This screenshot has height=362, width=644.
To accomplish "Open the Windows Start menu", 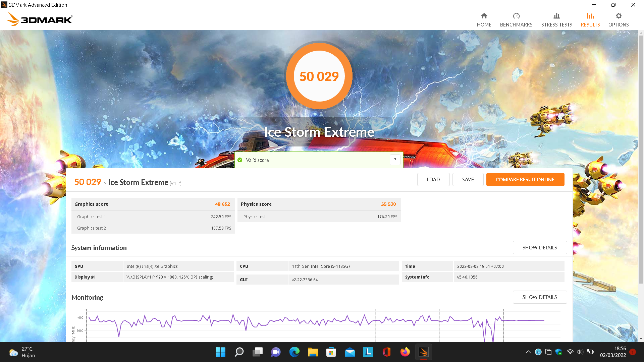I will (x=220, y=352).
